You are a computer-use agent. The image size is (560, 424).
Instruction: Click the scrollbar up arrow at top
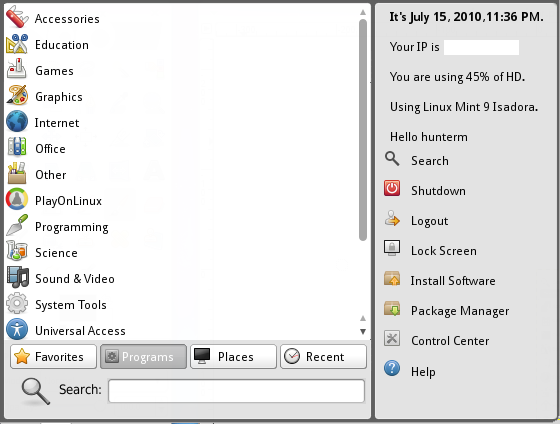coord(363,12)
